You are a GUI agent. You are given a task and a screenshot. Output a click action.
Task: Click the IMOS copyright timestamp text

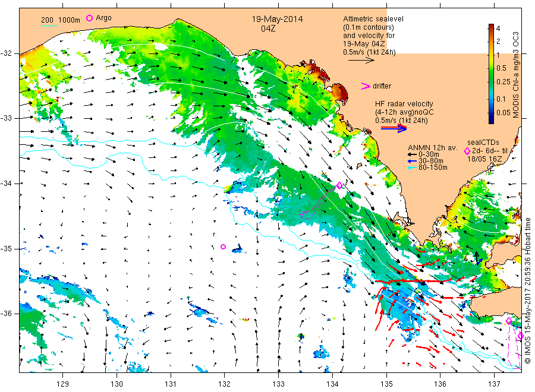(528, 291)
